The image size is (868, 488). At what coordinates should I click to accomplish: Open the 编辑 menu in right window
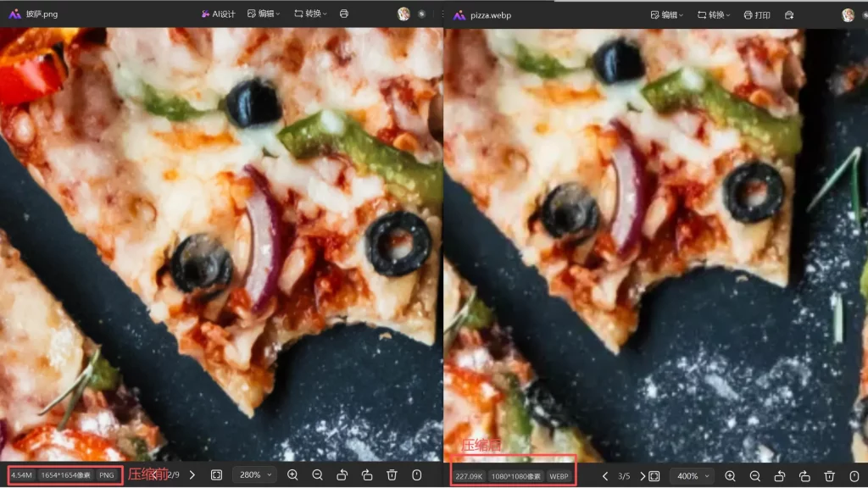pyautogui.click(x=667, y=15)
